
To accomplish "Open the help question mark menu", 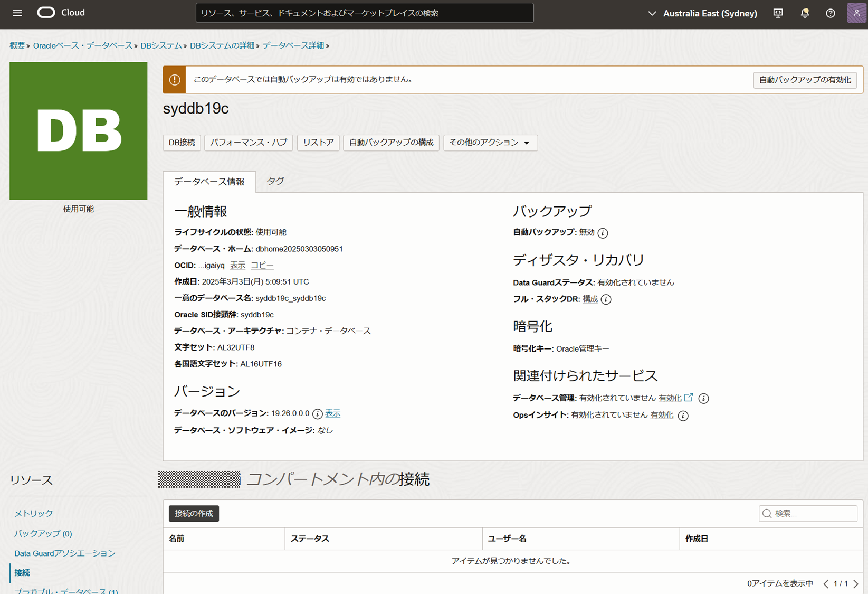I will tap(831, 13).
